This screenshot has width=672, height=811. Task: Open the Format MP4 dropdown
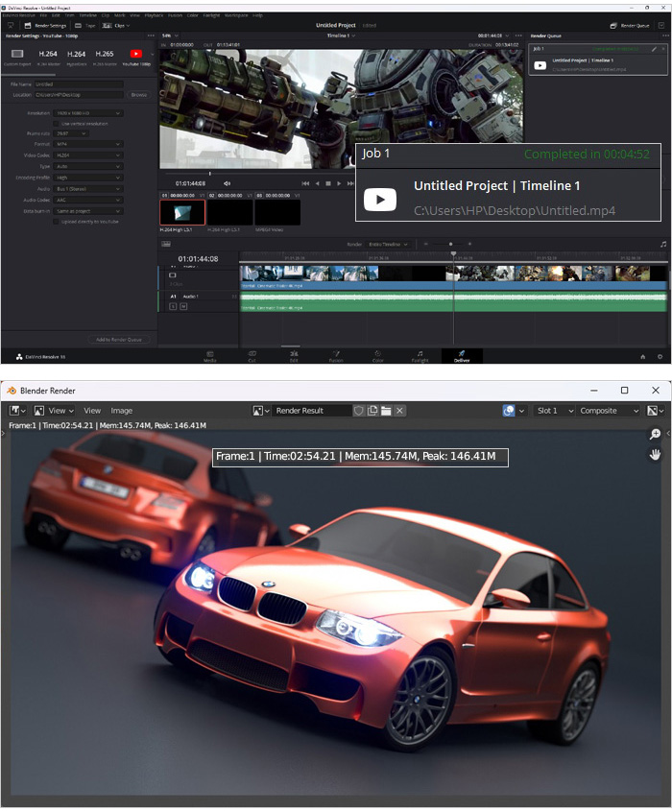click(x=88, y=144)
